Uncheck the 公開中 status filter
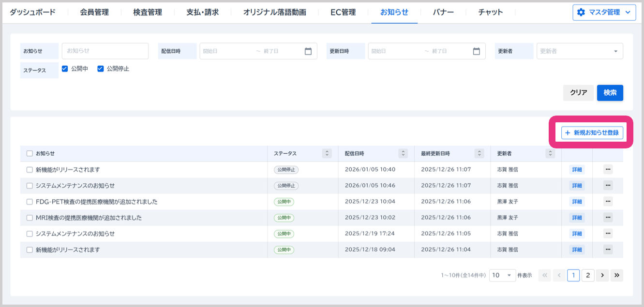 pyautogui.click(x=65, y=69)
